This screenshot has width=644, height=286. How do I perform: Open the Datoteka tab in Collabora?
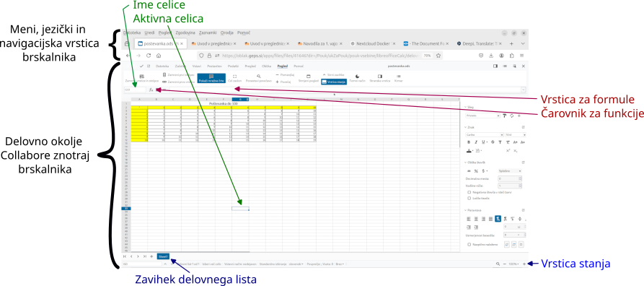click(162, 66)
